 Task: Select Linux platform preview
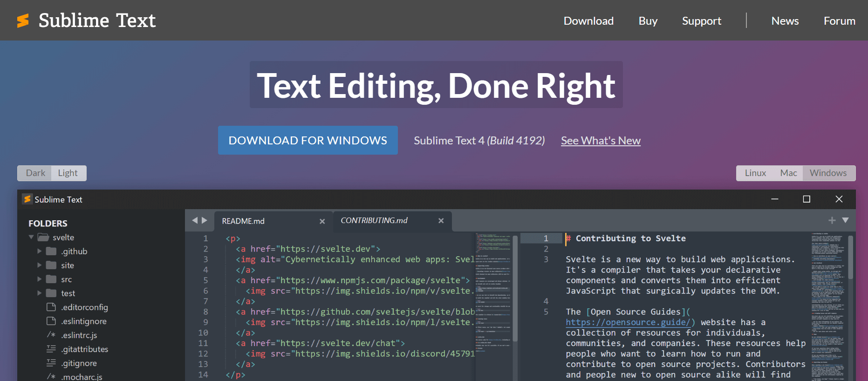[x=755, y=173]
